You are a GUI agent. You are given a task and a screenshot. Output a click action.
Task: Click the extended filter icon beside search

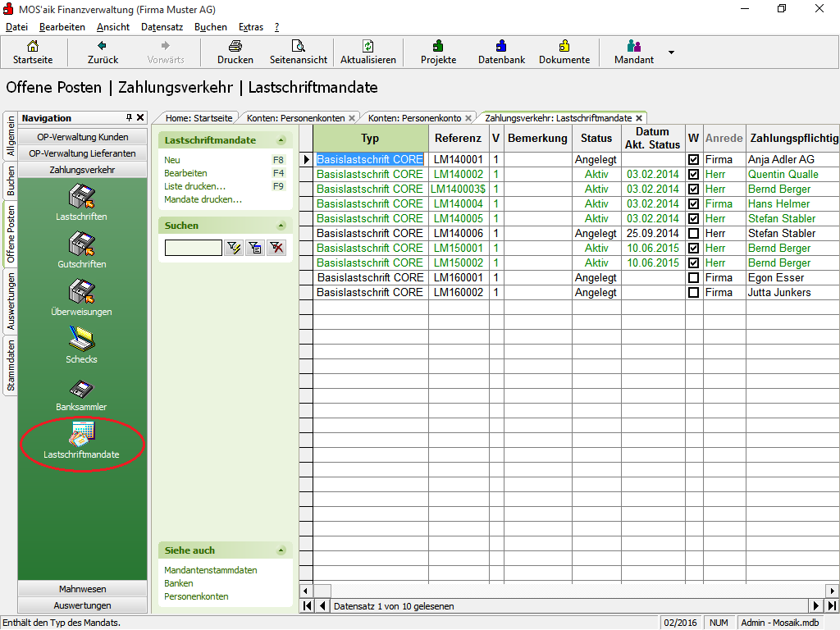pos(256,248)
